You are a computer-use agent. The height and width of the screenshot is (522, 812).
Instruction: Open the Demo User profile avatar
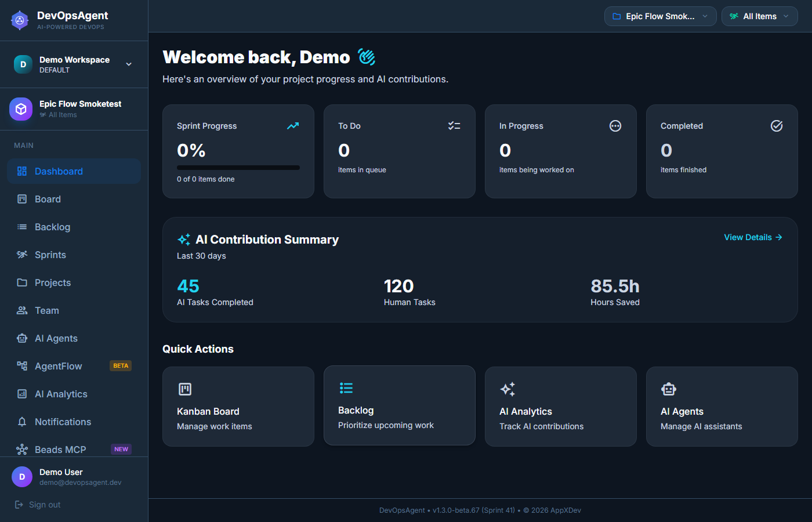[22, 477]
